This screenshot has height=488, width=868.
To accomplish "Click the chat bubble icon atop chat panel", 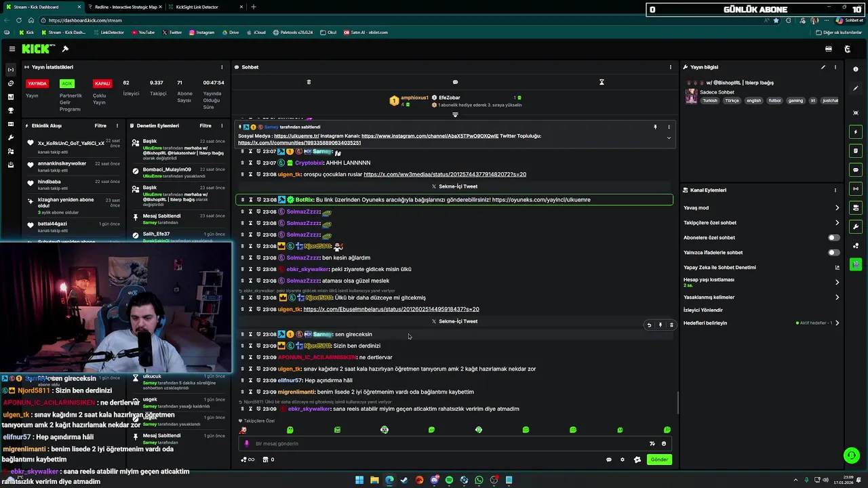I will click(x=455, y=82).
